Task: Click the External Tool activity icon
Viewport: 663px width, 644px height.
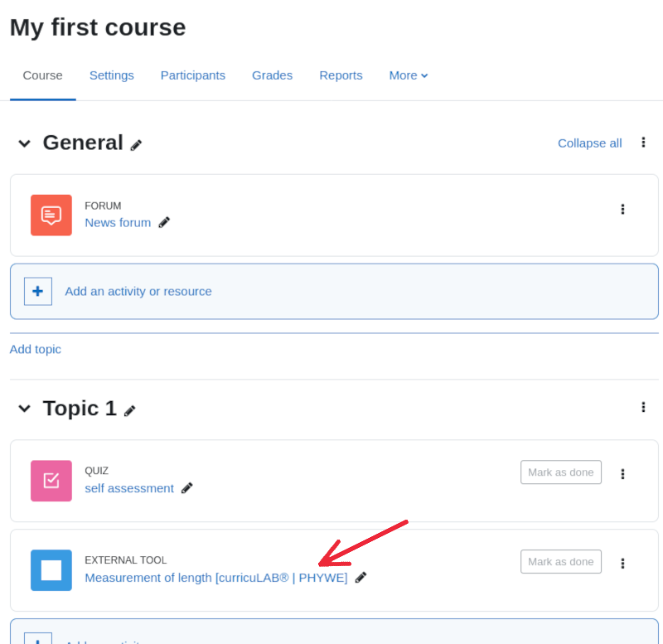Action: click(51, 570)
